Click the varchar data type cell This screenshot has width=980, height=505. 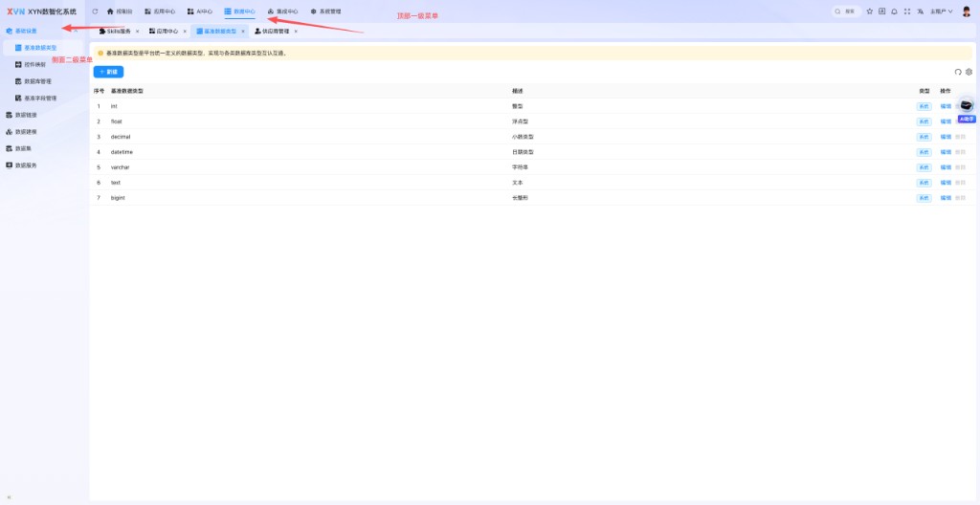(120, 167)
